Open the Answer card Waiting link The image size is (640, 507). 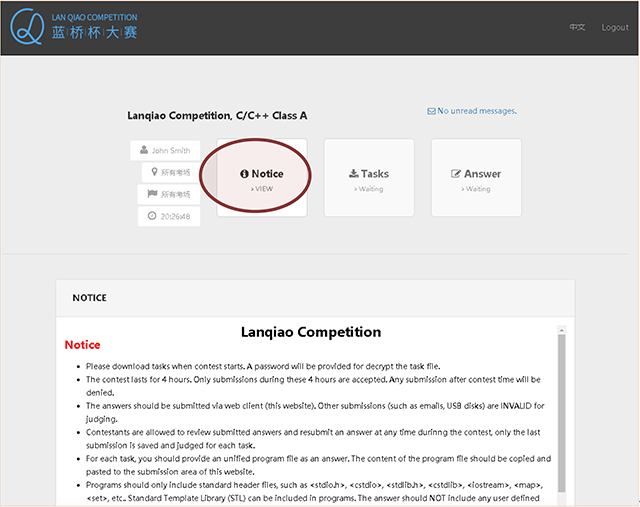(x=476, y=188)
